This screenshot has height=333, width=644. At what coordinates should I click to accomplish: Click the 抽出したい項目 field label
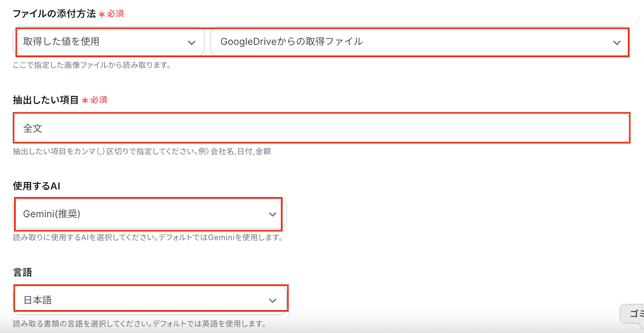coord(45,100)
